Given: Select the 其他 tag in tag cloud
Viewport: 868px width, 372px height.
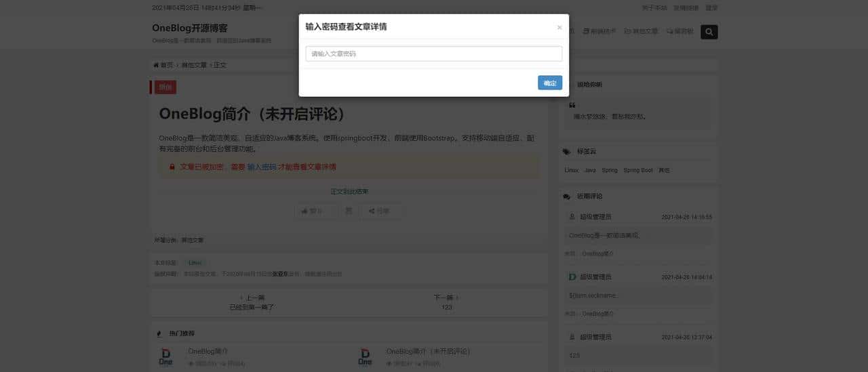Looking at the screenshot, I should [664, 170].
